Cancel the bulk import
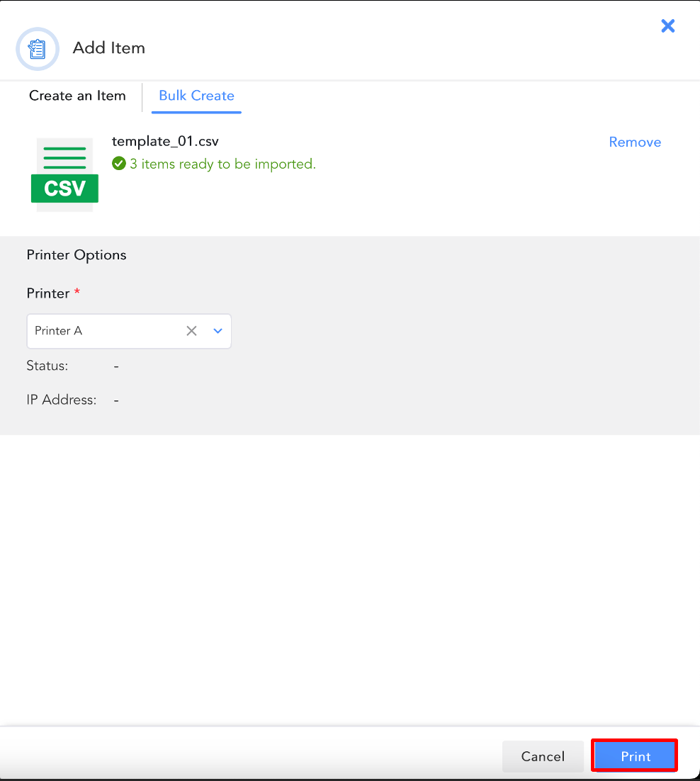 pyautogui.click(x=543, y=756)
